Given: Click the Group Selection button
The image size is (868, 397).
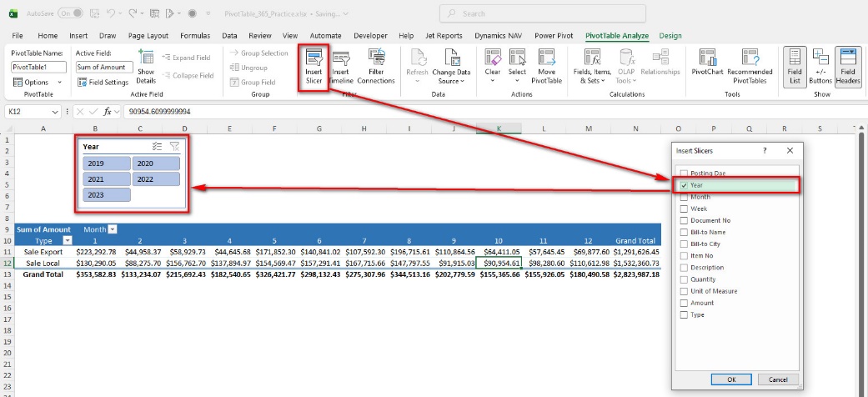Looking at the screenshot, I should 259,53.
